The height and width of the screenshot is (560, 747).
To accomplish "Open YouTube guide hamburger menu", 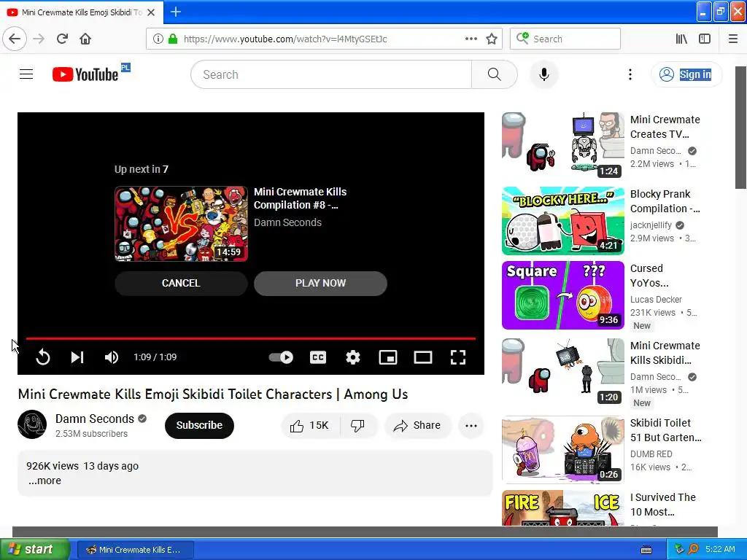I will 26,74.
